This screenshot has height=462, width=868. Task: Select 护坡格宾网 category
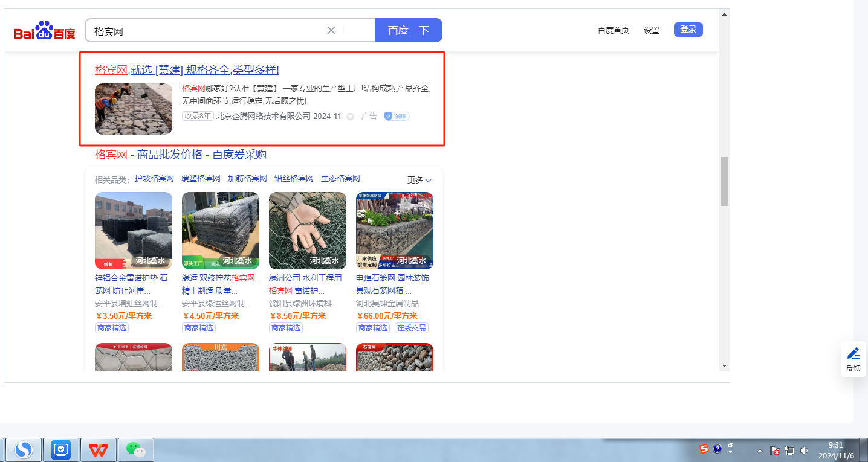pyautogui.click(x=154, y=178)
